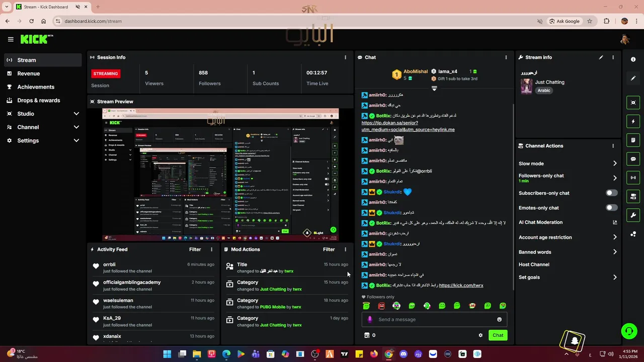Click Host Channel action
The height and width of the screenshot is (362, 644).
[x=534, y=264]
